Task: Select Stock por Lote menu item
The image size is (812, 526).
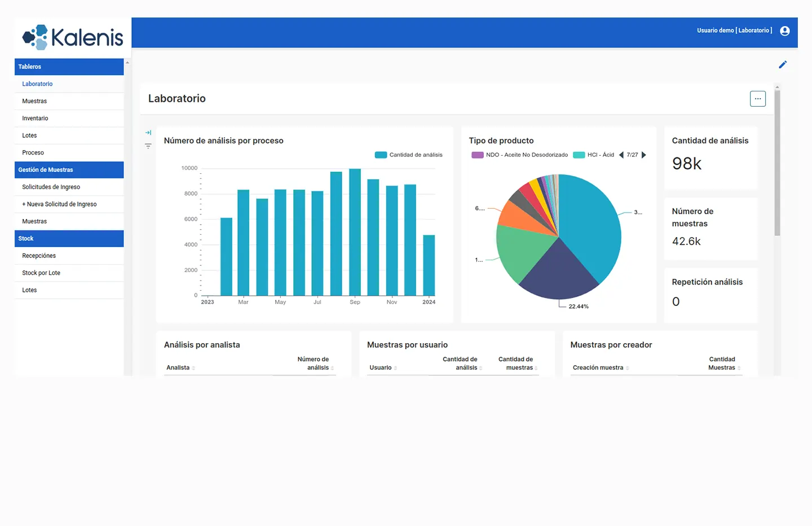Action: [41, 273]
